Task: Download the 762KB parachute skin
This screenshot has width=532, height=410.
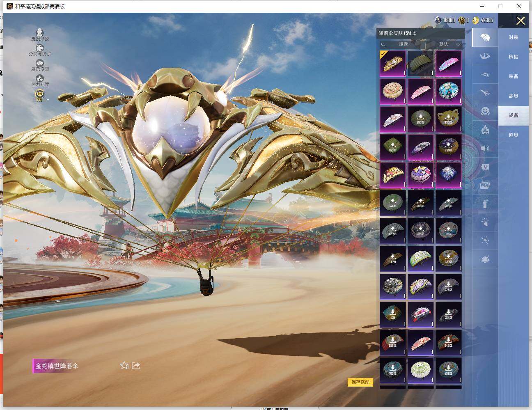Action: click(x=393, y=370)
